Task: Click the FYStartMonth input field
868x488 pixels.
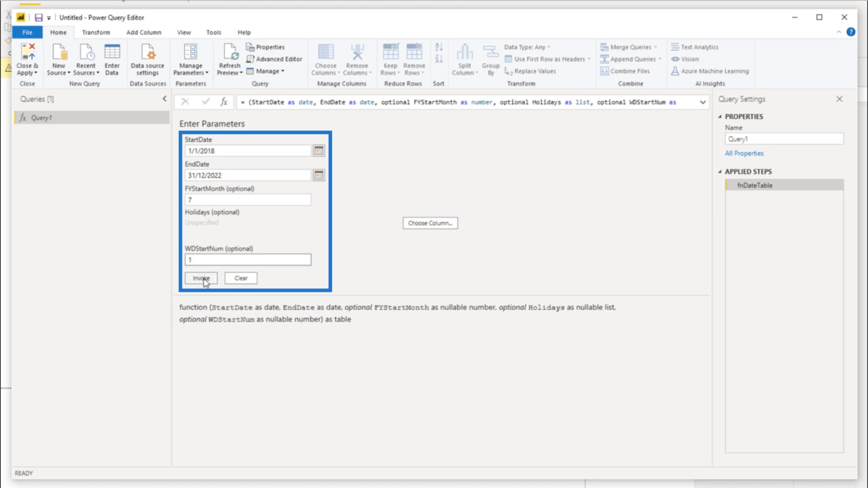Action: pyautogui.click(x=248, y=200)
